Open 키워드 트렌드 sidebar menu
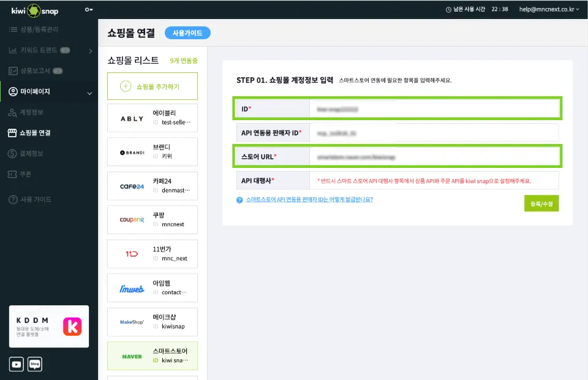588x380 pixels. 39,50
